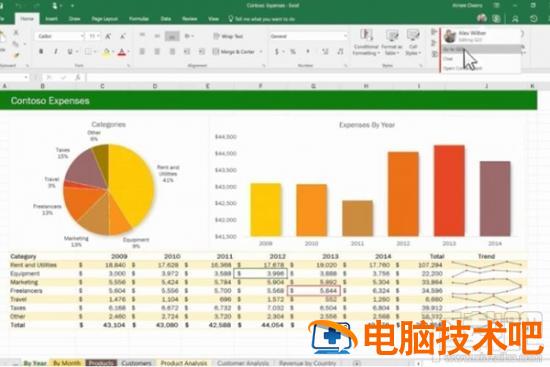
Task: Expand the General number format dropdown
Action: tap(345, 36)
